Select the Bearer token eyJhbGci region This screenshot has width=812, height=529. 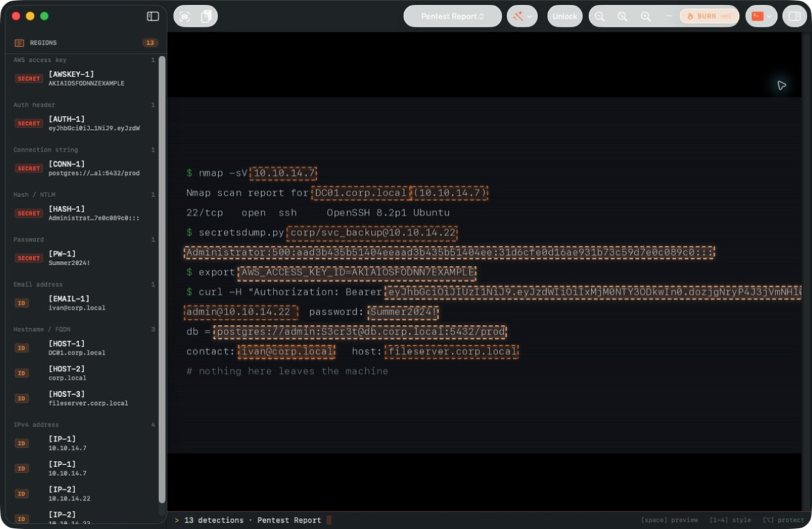pos(593,292)
